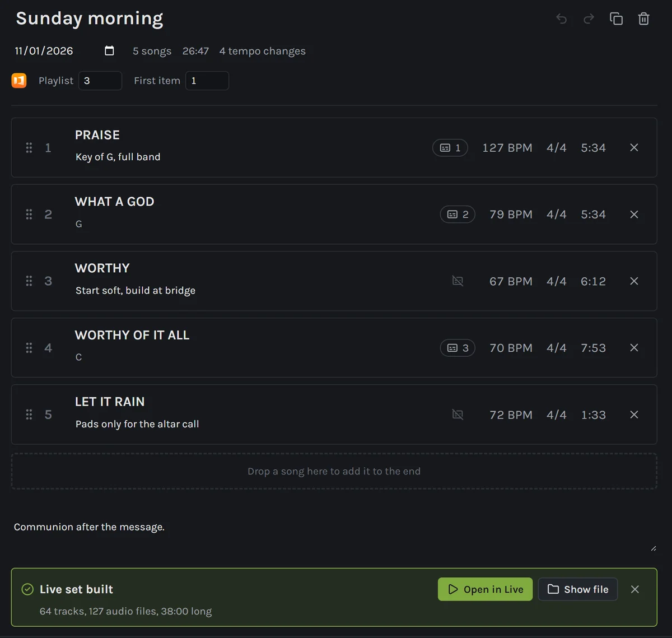This screenshot has width=672, height=638.
Task: Grab the drag handle for WORTHY
Action: point(29,281)
